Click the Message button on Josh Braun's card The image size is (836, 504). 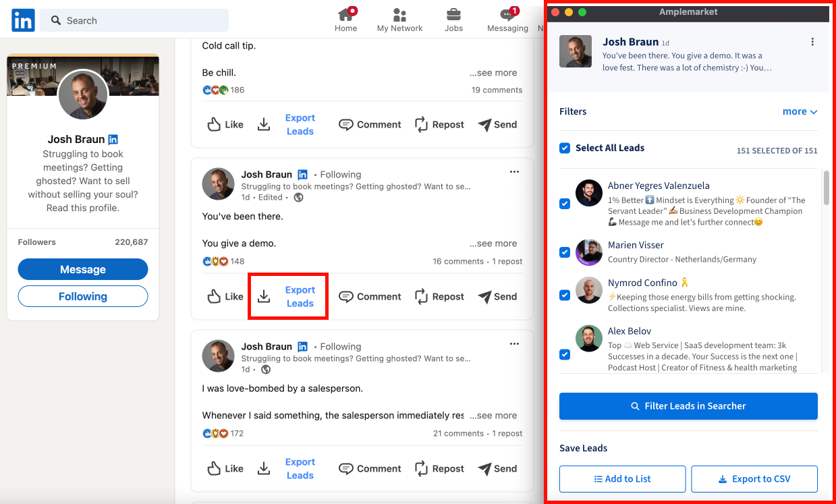click(x=83, y=269)
